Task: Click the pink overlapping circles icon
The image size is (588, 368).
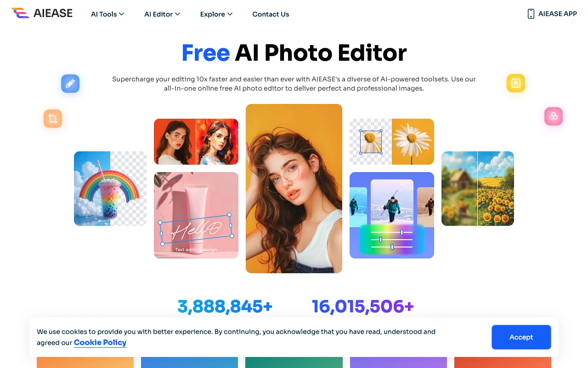Action: tap(554, 116)
